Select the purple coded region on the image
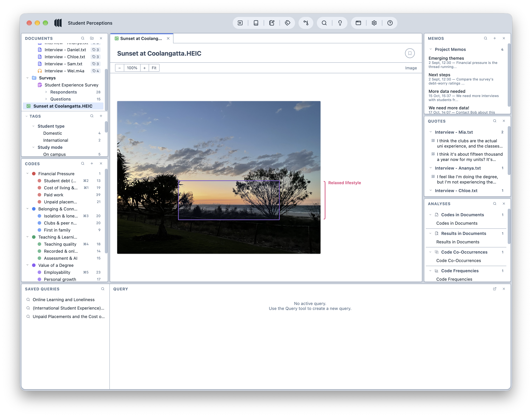The width and height of the screenshot is (532, 417). 229,200
